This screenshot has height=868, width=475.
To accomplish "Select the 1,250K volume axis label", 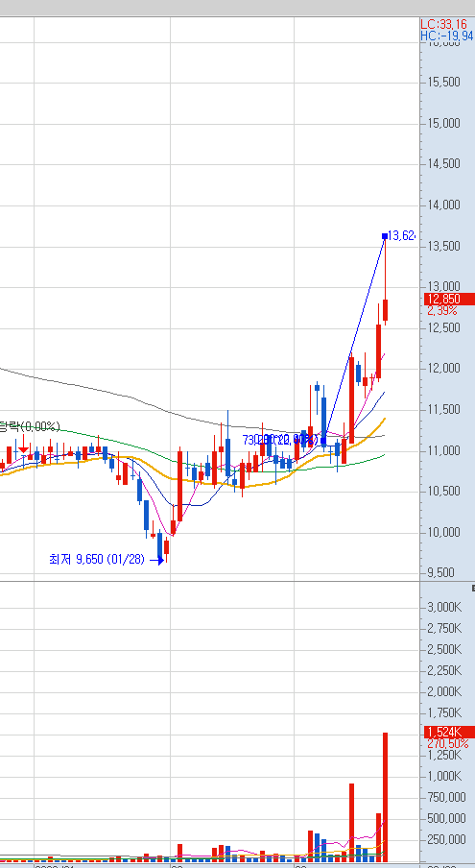I will click(444, 755).
